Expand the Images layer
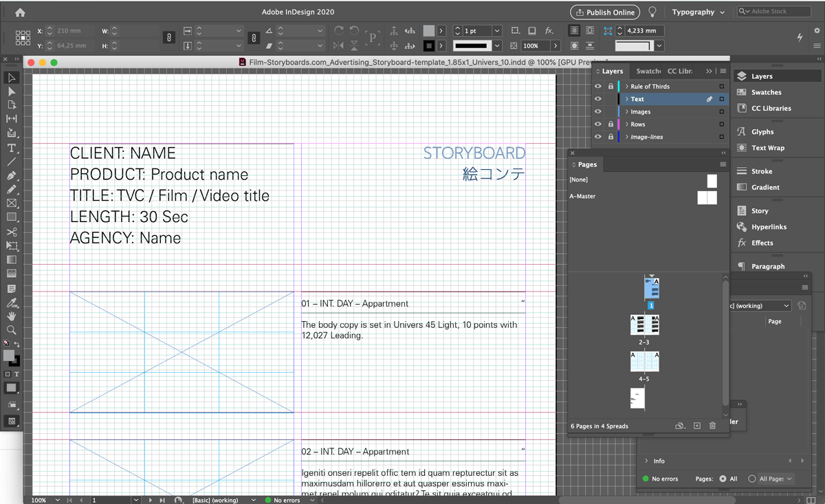825x504 pixels. tap(627, 112)
